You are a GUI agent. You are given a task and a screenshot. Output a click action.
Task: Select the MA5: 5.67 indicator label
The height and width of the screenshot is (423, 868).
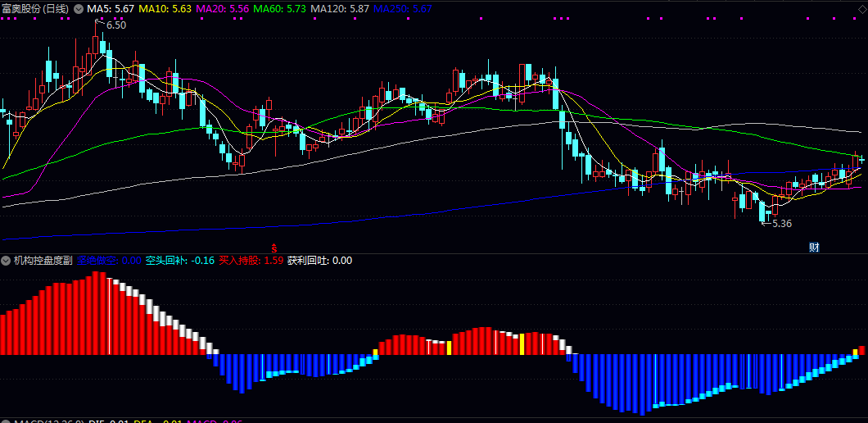111,9
